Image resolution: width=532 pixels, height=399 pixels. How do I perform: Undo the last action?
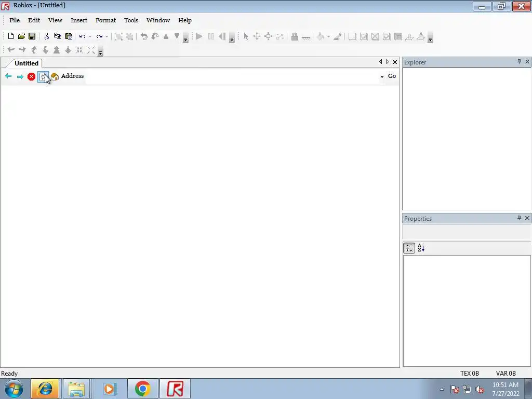(x=83, y=36)
